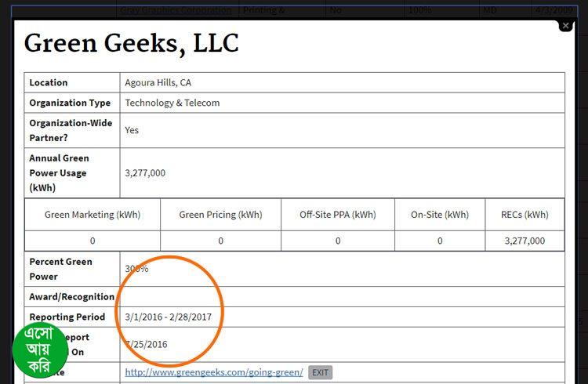Select the Agoura Hills, CA location value
Screen dimensions: 588x384
pos(158,82)
